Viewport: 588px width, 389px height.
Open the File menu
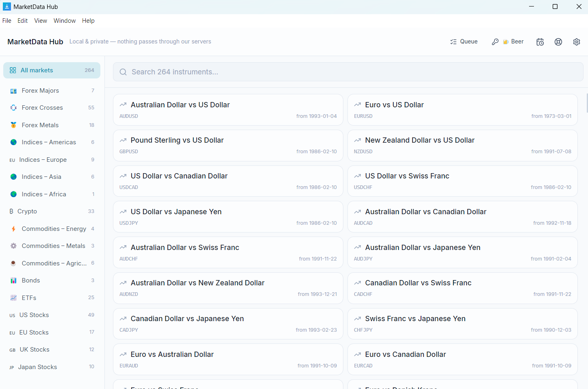tap(7, 21)
